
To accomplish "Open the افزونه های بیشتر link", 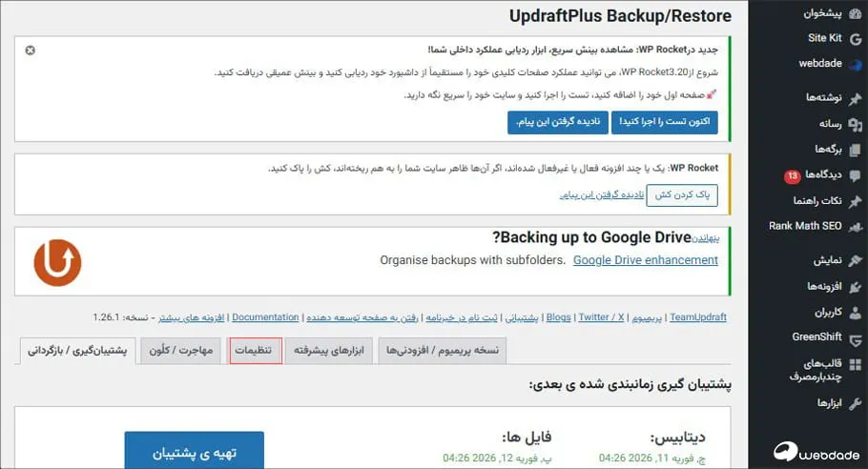I will point(191,318).
